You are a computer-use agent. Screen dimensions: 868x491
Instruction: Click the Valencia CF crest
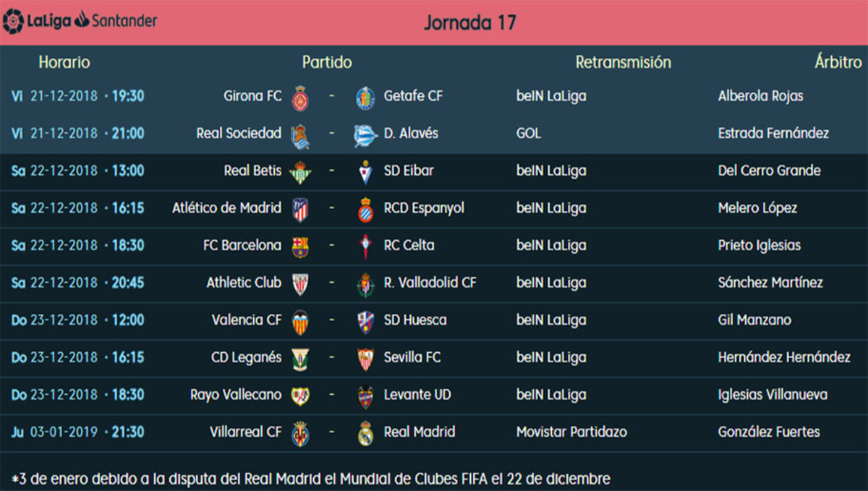300,321
